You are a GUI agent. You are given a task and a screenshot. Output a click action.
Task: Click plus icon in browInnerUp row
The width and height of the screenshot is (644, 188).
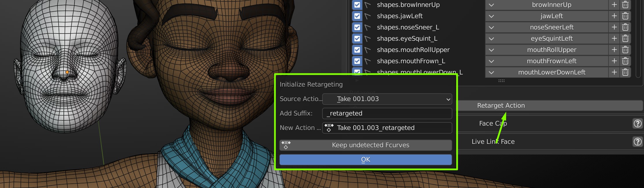tap(614, 5)
